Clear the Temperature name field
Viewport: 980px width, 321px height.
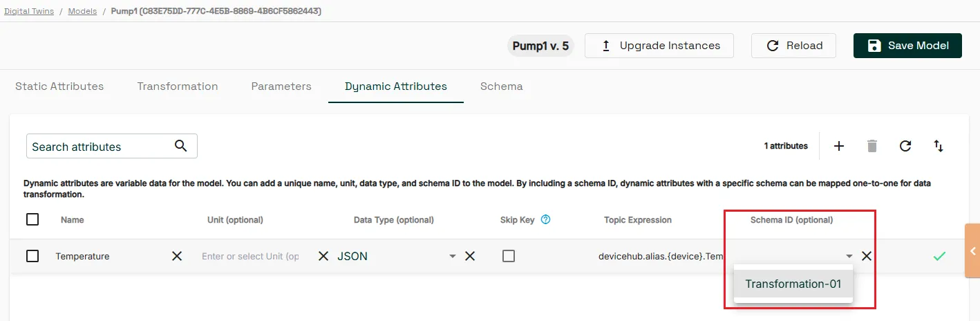[x=177, y=256]
